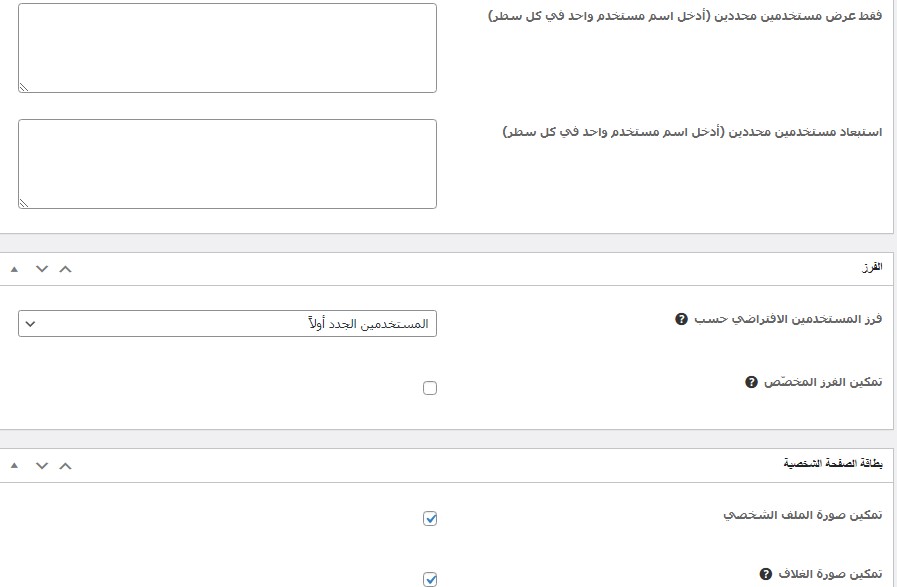Disable the تمكين صورة الغلاف checkbox
The height and width of the screenshot is (587, 897).
point(430,578)
